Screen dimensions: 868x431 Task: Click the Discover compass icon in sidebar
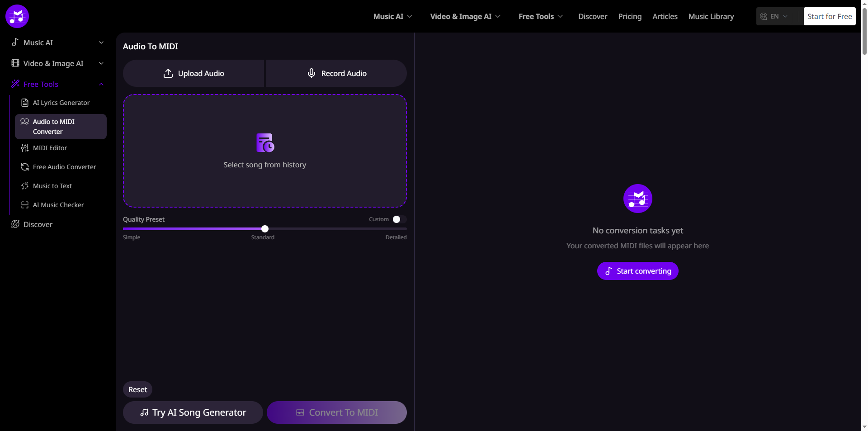pyautogui.click(x=15, y=224)
